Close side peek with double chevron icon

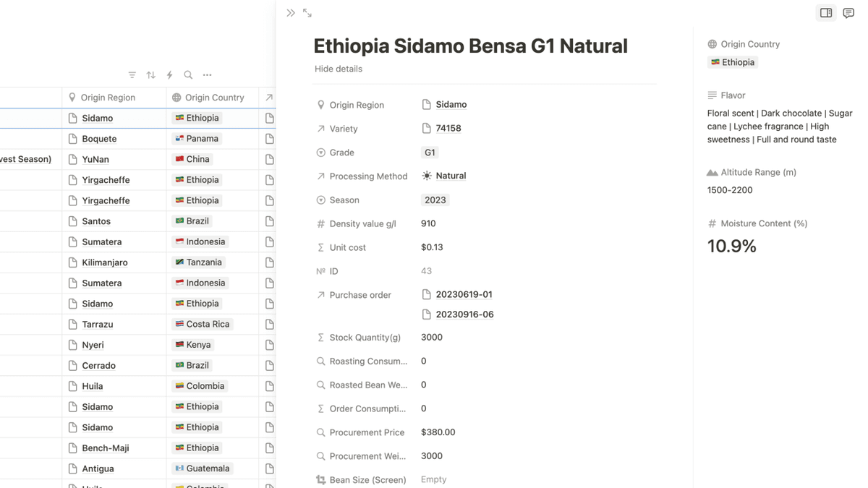[x=291, y=13]
